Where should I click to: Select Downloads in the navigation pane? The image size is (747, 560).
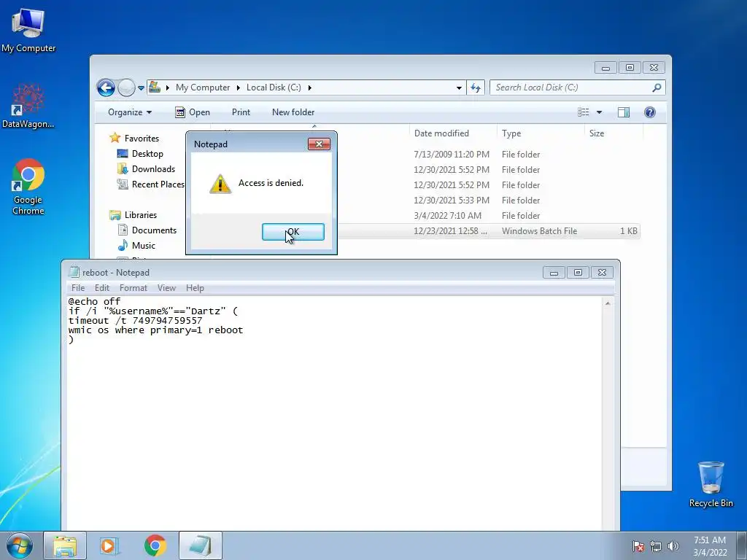(x=146, y=169)
